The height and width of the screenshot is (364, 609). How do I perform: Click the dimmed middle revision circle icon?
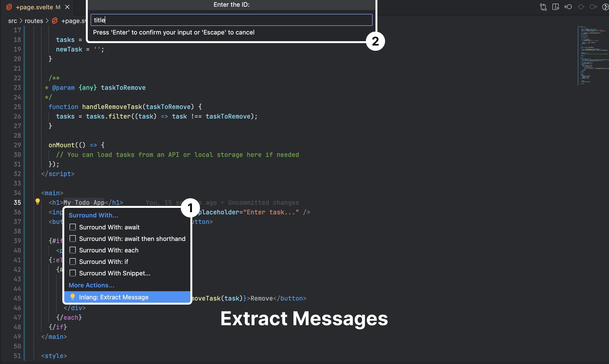[x=581, y=7]
